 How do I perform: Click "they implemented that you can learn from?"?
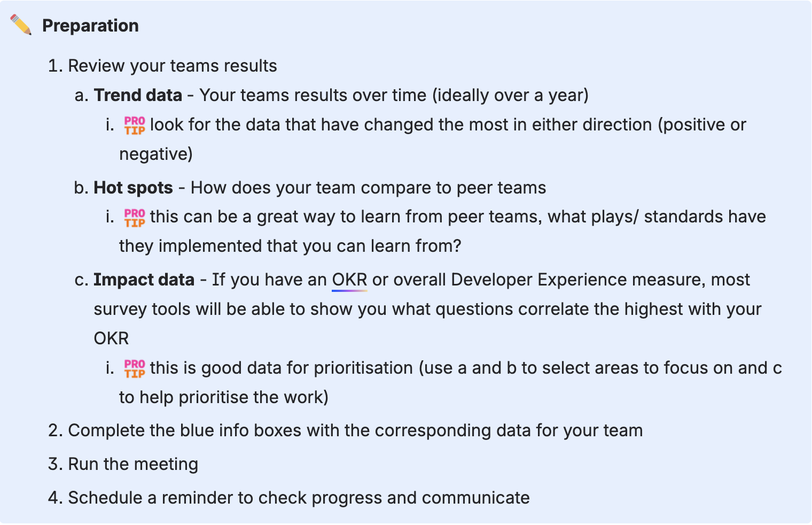[x=290, y=246]
